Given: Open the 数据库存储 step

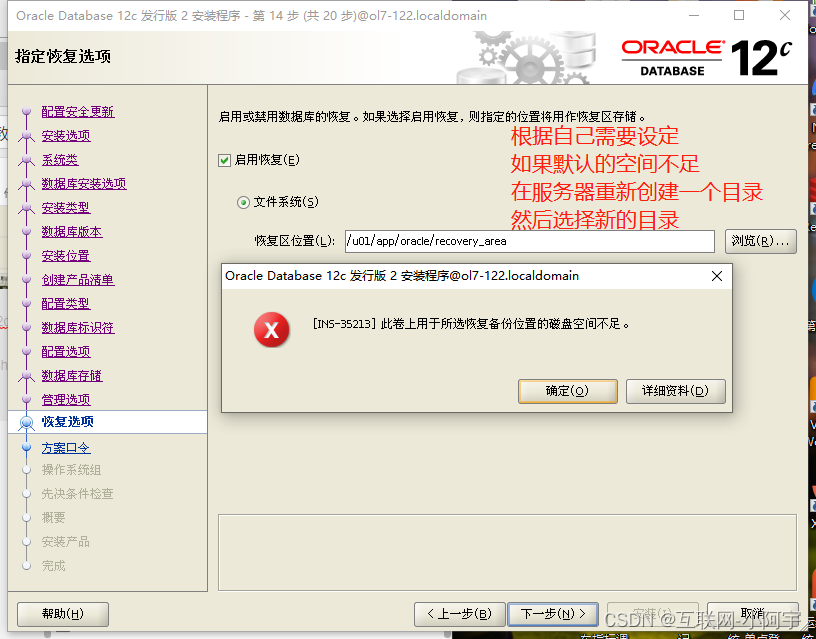Looking at the screenshot, I should pos(72,376).
